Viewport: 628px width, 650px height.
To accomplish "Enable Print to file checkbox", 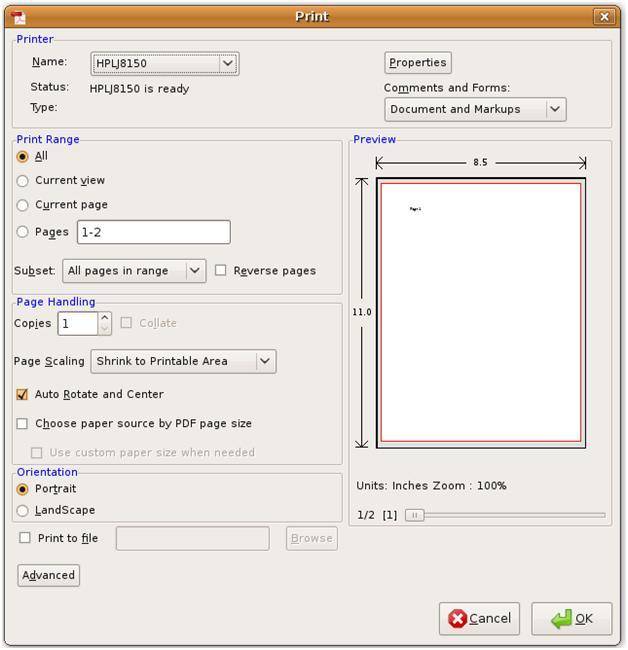I will 25,538.
